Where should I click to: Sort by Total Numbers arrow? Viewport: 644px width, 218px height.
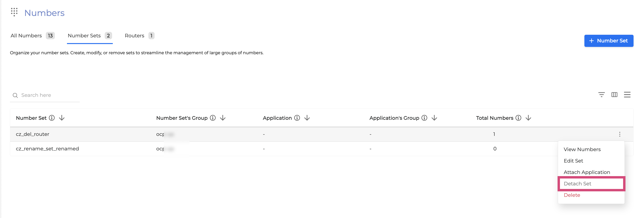point(528,118)
